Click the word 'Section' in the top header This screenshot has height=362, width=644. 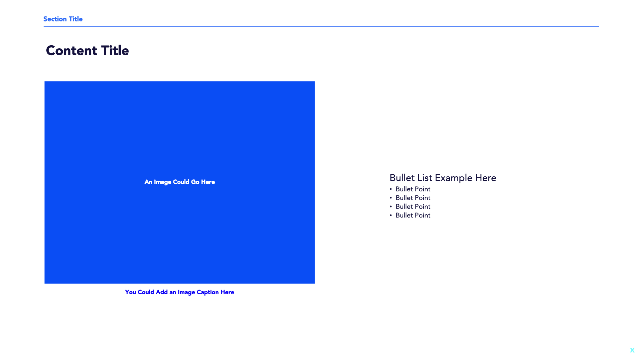(x=55, y=19)
